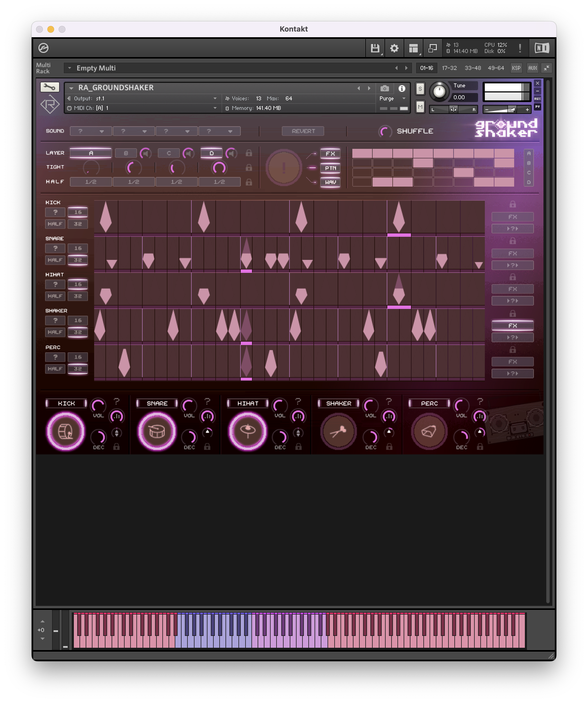This screenshot has width=588, height=703.
Task: Click Layer B speaker mute icon
Action: (x=146, y=153)
